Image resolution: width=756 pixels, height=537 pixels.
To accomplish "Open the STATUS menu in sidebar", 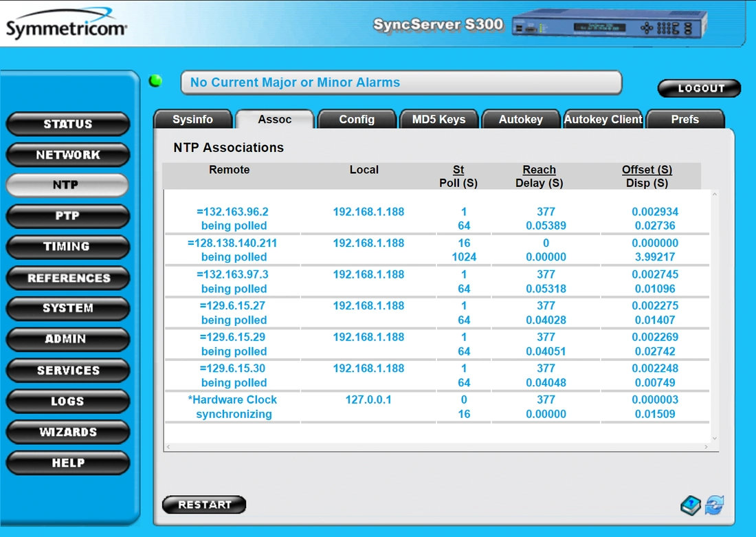I will pos(67,124).
